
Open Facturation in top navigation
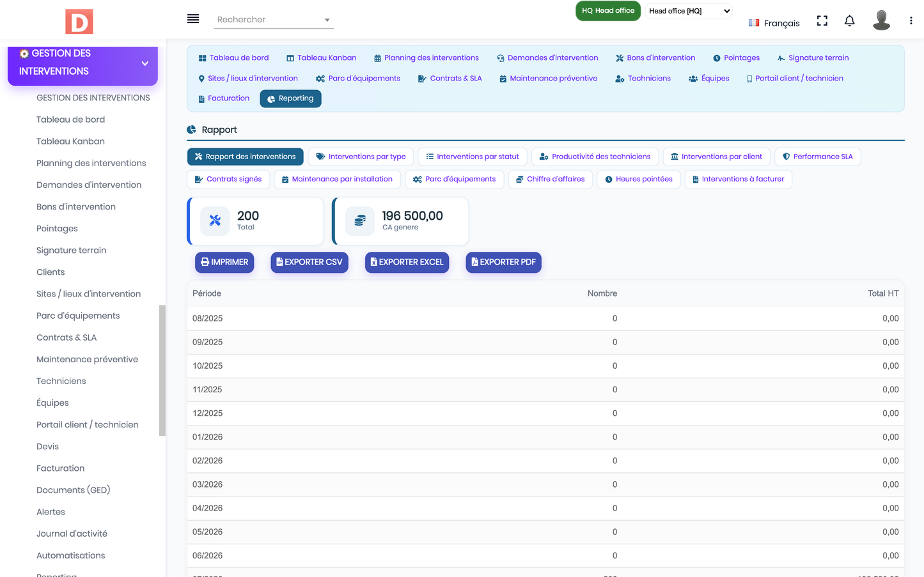point(224,98)
